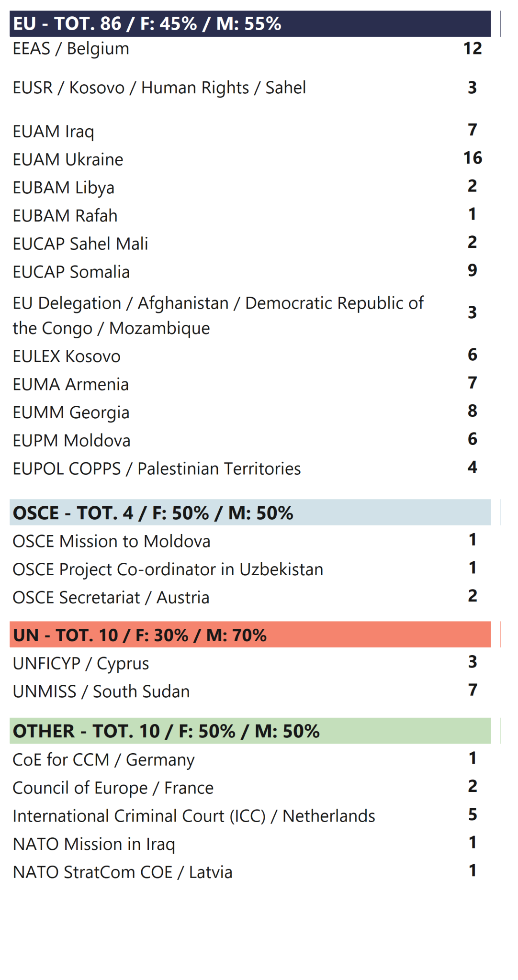Click the EUMM Georgia label
The image size is (518, 980).
pos(71,413)
